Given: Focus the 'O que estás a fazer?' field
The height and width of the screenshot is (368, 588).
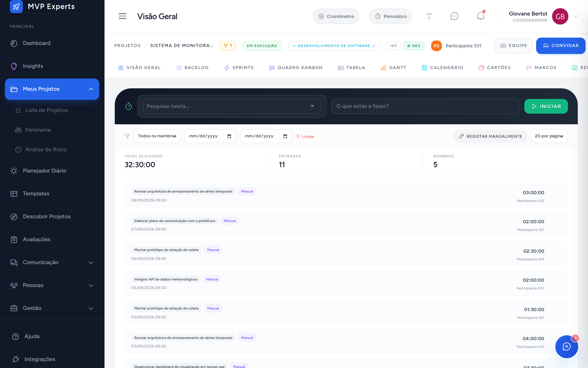Looking at the screenshot, I should (425, 106).
